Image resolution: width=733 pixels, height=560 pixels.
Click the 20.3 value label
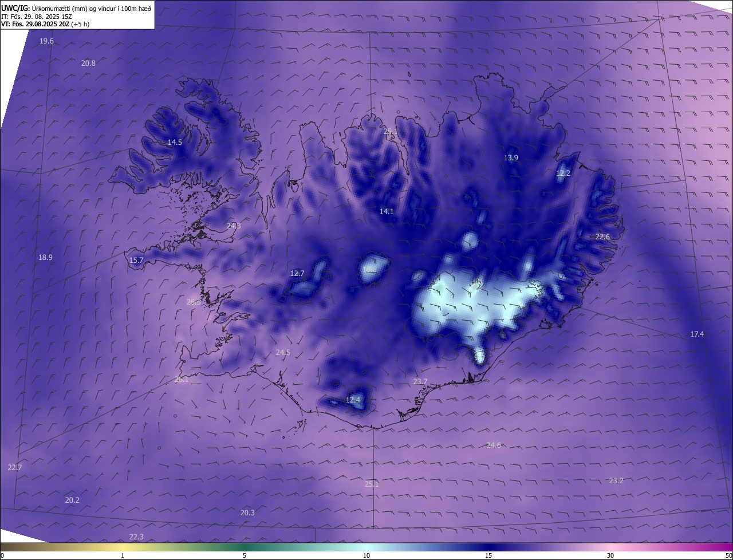coord(247,513)
